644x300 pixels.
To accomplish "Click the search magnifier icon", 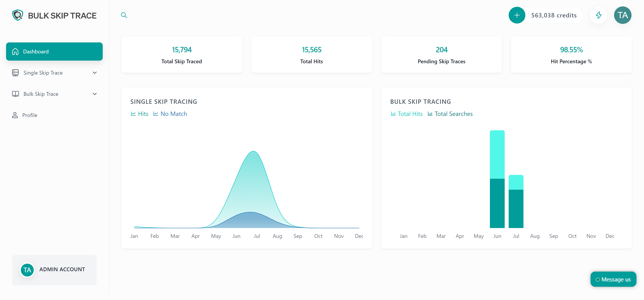I will click(x=124, y=15).
